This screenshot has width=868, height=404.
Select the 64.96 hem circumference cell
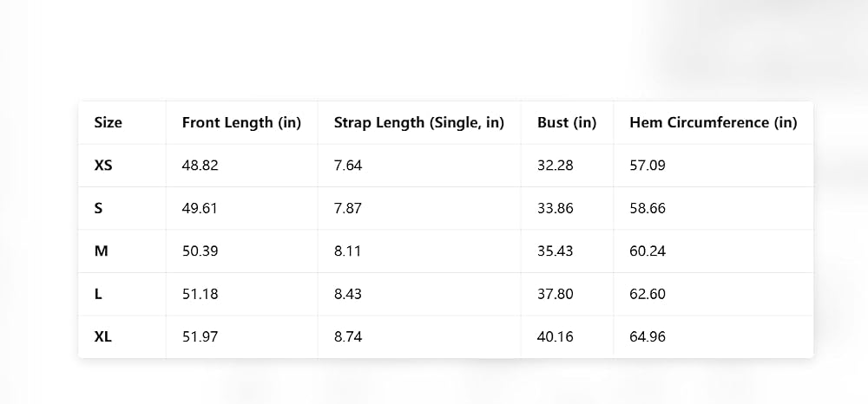648,336
